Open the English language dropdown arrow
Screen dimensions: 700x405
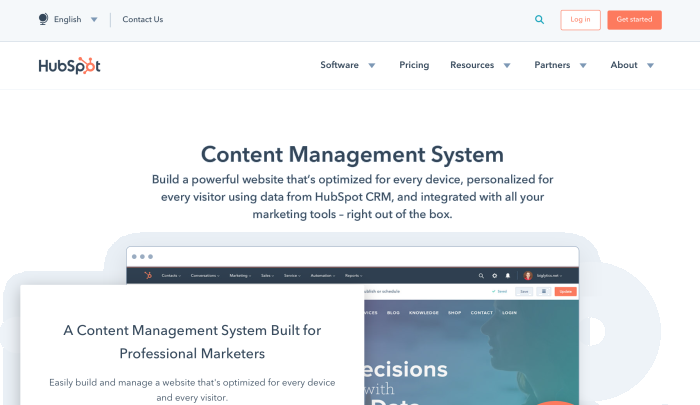coord(94,20)
